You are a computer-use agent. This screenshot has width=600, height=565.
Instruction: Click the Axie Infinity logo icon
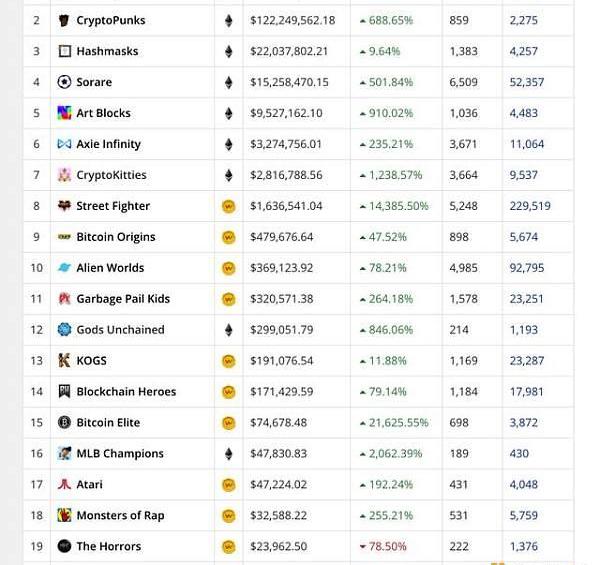click(x=65, y=144)
